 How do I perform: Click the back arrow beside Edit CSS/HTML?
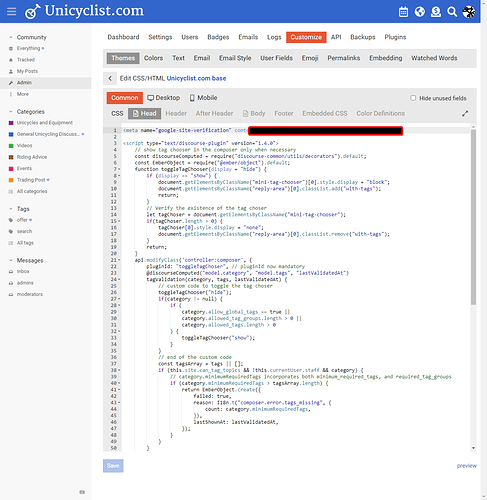(110, 78)
